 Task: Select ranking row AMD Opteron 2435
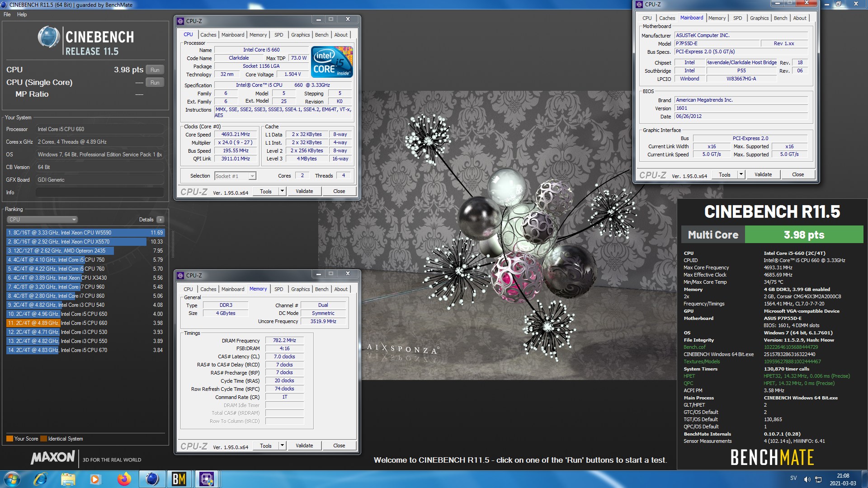[85, 251]
